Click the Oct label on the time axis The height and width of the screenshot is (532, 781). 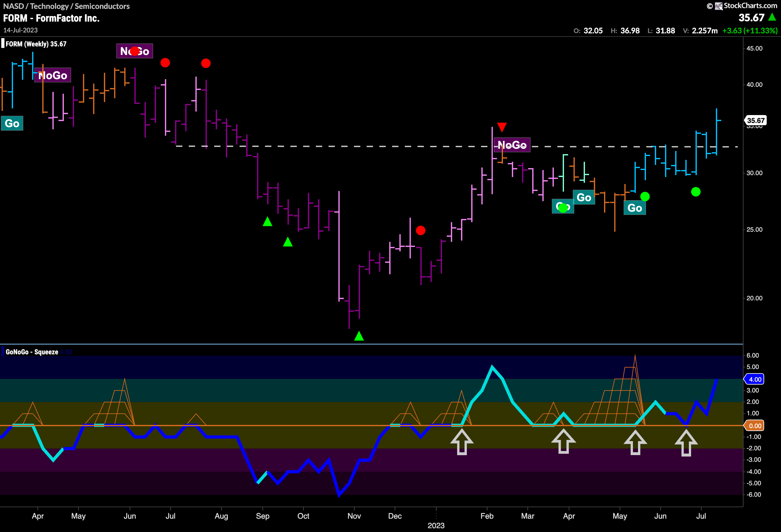click(x=303, y=516)
